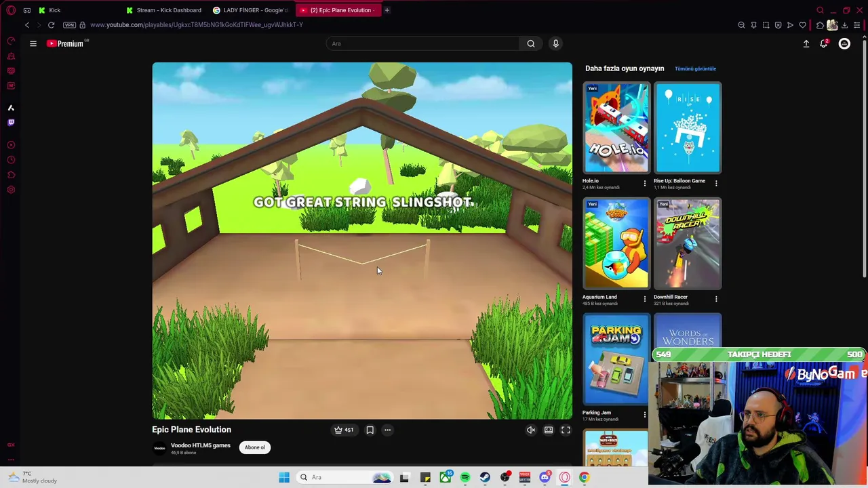Open the Voodoo HTML5 games channel link
This screenshot has width=868, height=488.
pyautogui.click(x=201, y=445)
